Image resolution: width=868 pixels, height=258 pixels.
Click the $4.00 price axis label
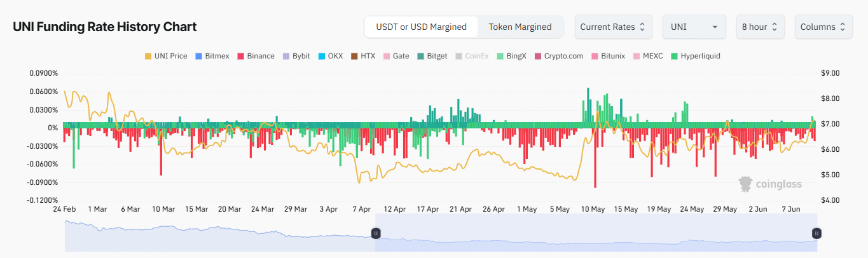831,201
